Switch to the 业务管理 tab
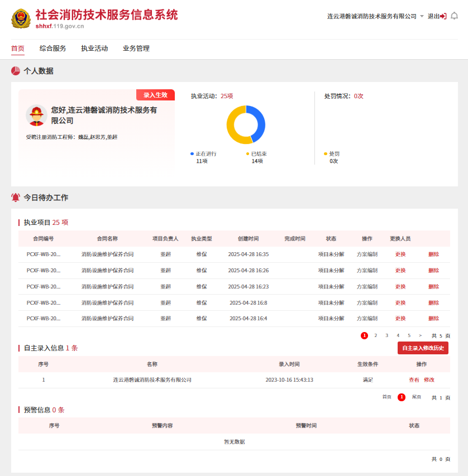The width and height of the screenshot is (468, 476). pyautogui.click(x=136, y=49)
